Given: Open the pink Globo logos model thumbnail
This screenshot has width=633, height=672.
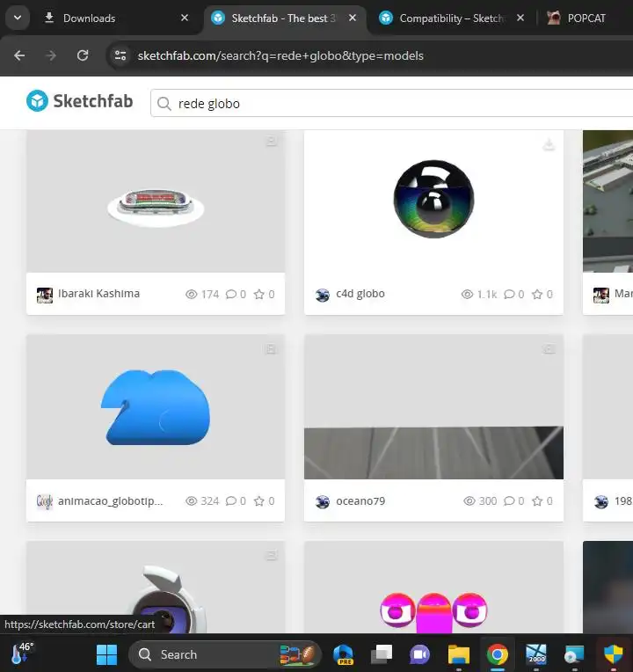Looking at the screenshot, I should click(x=433, y=588).
